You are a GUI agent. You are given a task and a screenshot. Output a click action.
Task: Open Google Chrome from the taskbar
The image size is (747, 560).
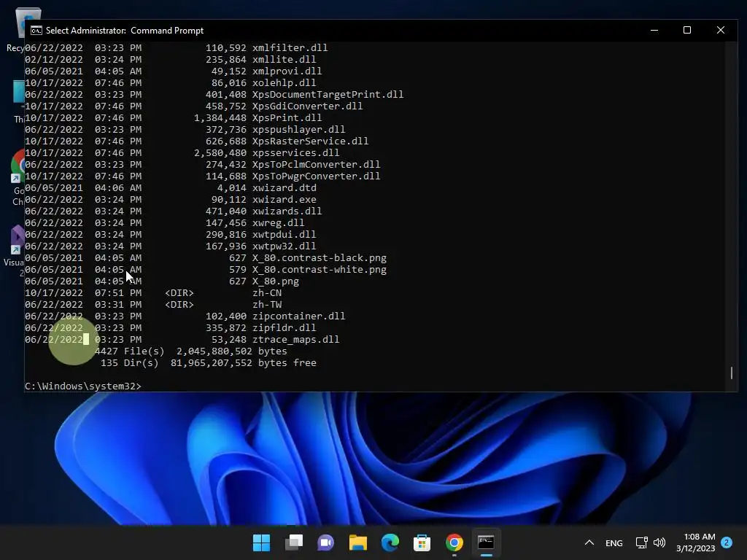pos(454,542)
